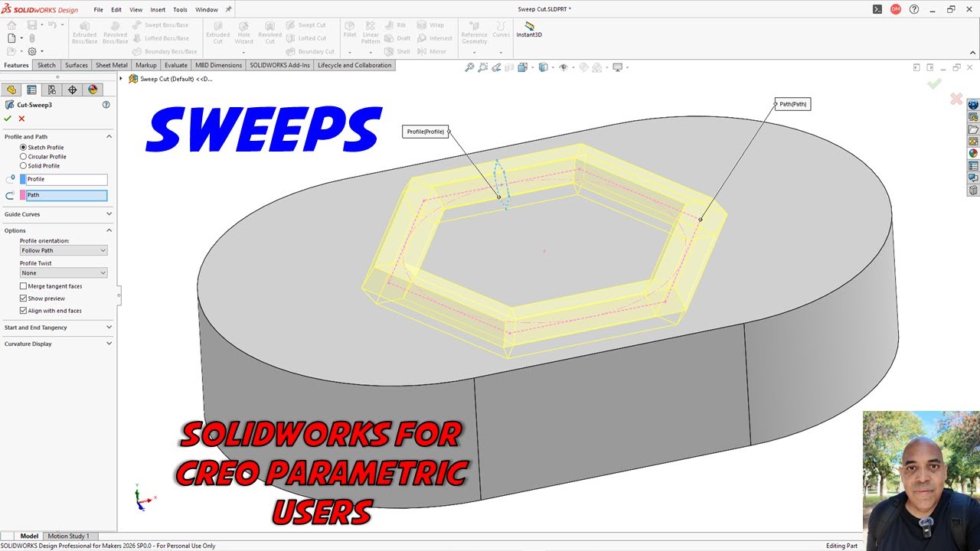Pin the menu bar with pushpin
The height and width of the screenshot is (551, 980).
click(x=228, y=10)
